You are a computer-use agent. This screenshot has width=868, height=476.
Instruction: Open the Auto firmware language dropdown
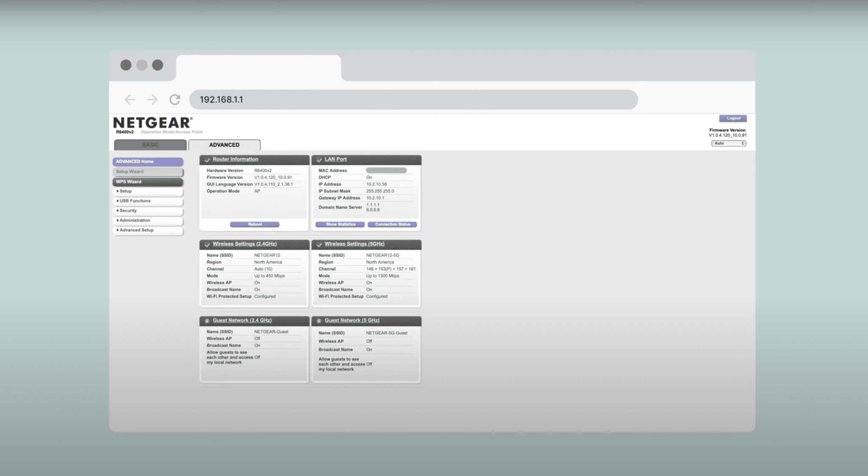(729, 143)
